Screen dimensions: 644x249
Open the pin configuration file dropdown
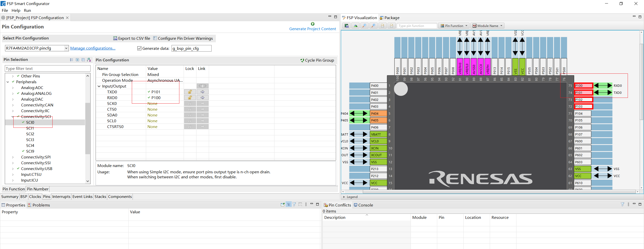[x=66, y=48]
